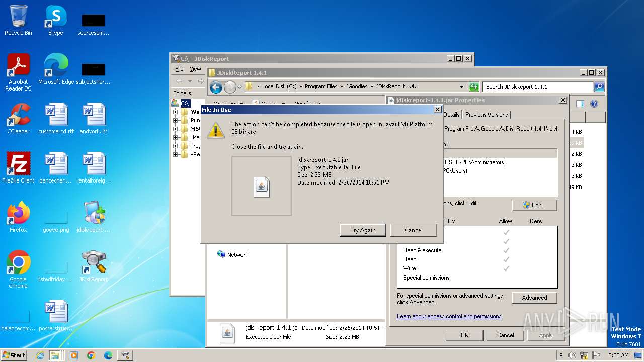This screenshot has height=362, width=644.
Task: Expand the Use folder node in JDiskReport
Action: coord(176,137)
